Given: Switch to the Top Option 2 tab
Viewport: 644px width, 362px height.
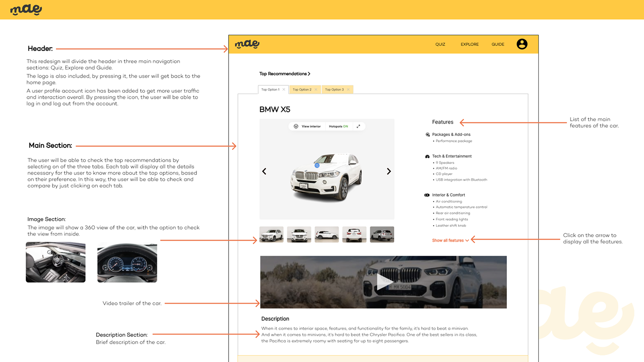Looking at the screenshot, I should point(302,90).
